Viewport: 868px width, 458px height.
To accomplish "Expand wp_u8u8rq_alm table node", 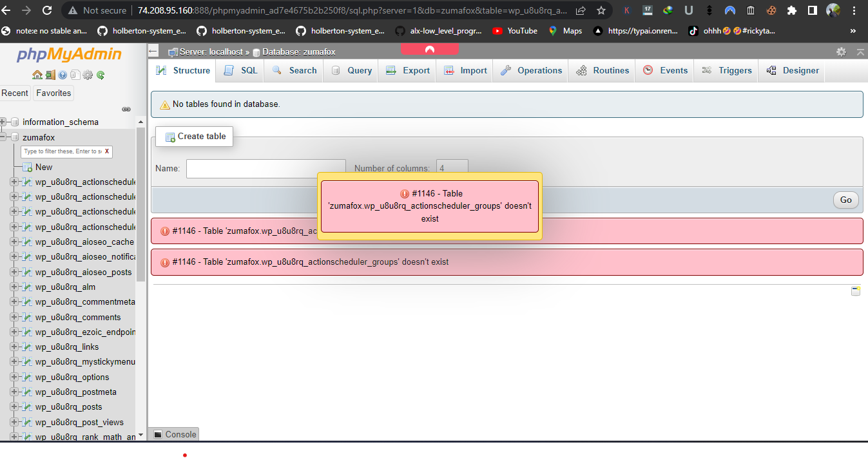I will [x=15, y=287].
